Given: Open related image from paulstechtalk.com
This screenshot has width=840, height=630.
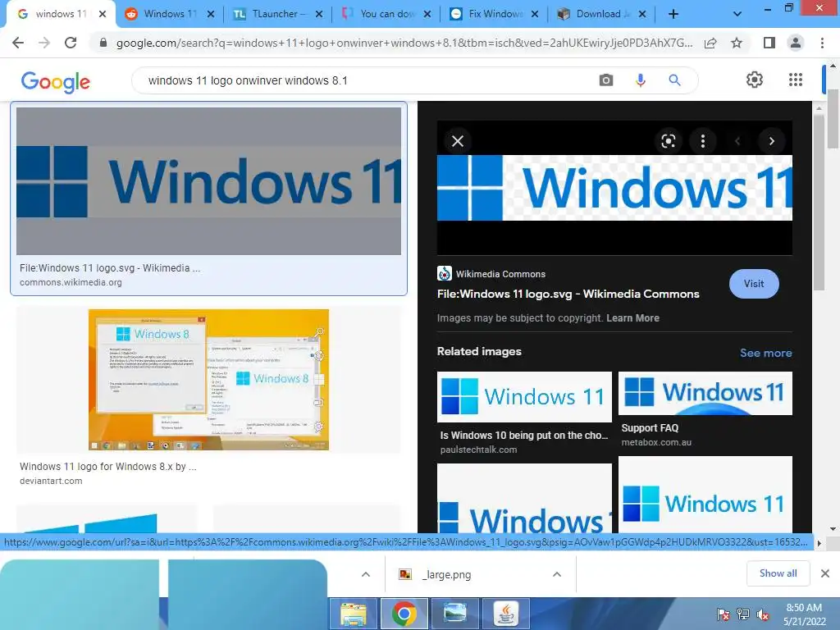Looking at the screenshot, I should 524,397.
